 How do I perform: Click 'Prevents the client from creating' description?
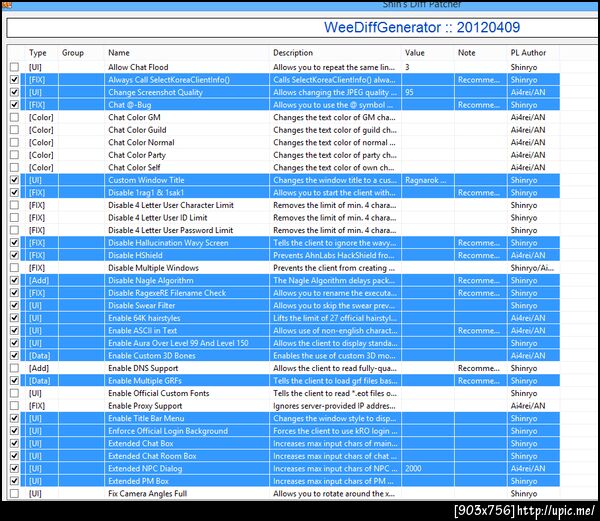click(334, 268)
